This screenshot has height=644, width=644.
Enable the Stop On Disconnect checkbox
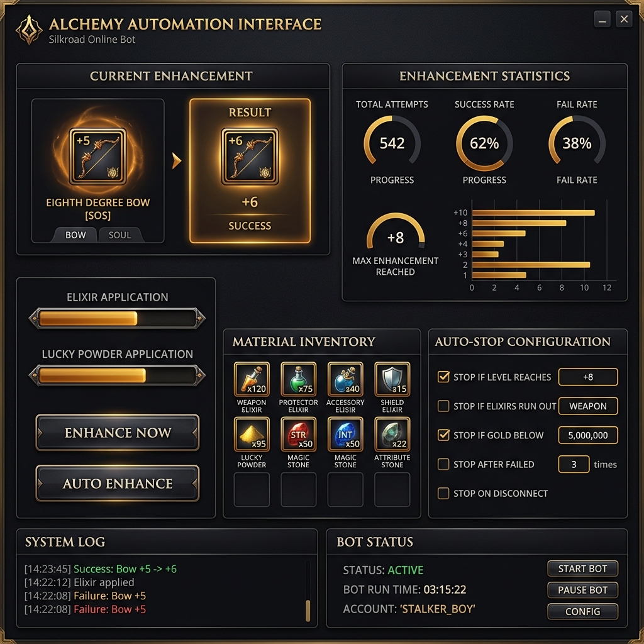pyautogui.click(x=443, y=494)
